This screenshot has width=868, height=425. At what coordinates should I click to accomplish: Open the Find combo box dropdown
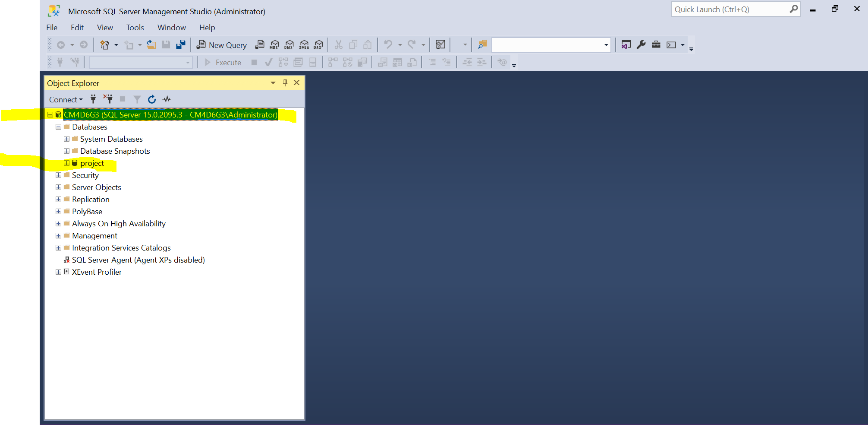point(606,45)
